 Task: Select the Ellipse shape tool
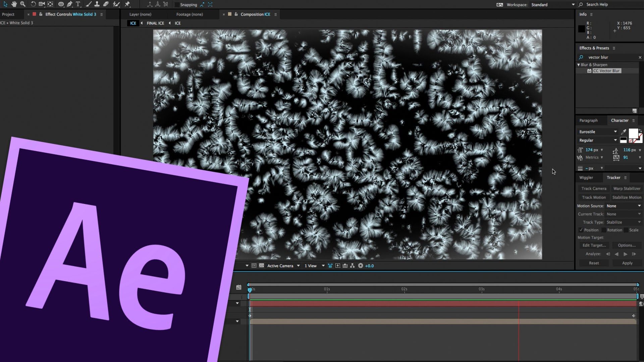coord(61,4)
